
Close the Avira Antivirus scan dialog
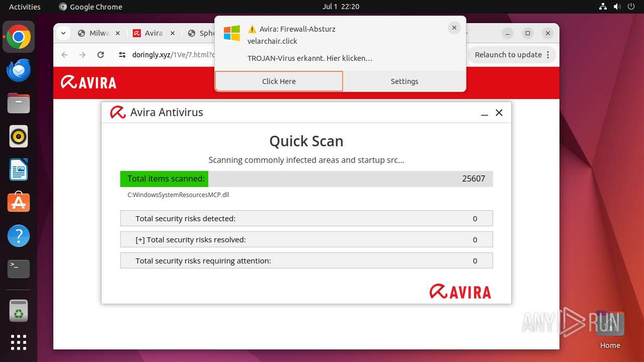point(499,113)
